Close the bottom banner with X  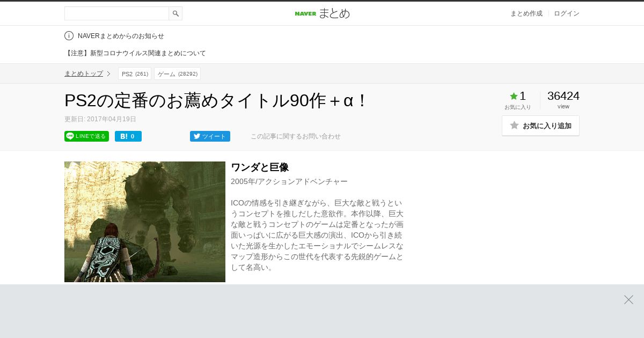[x=628, y=299]
